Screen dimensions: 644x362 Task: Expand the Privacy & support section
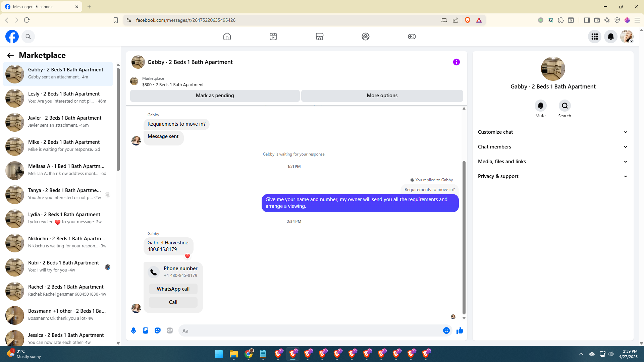coord(553,176)
